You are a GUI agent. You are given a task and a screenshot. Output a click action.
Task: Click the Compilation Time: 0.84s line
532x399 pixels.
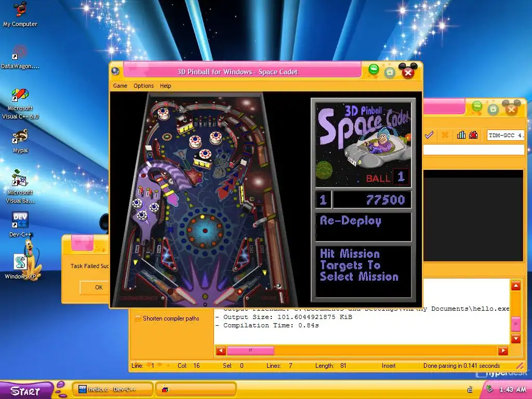tap(268, 325)
